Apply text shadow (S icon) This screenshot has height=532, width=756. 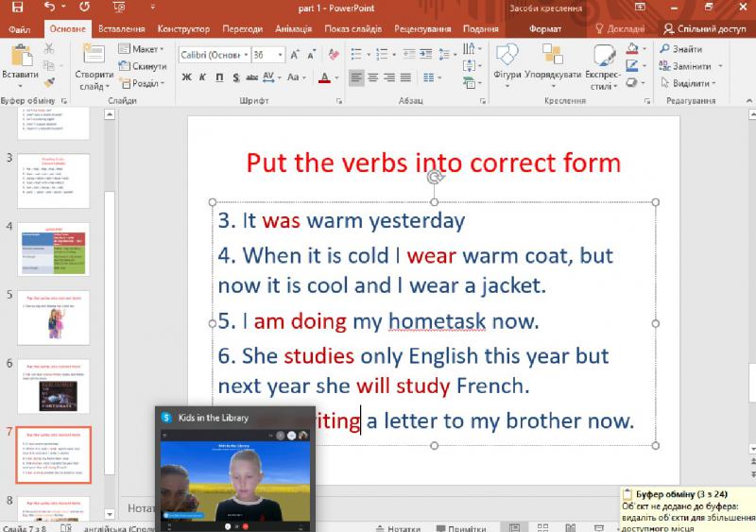click(x=235, y=77)
